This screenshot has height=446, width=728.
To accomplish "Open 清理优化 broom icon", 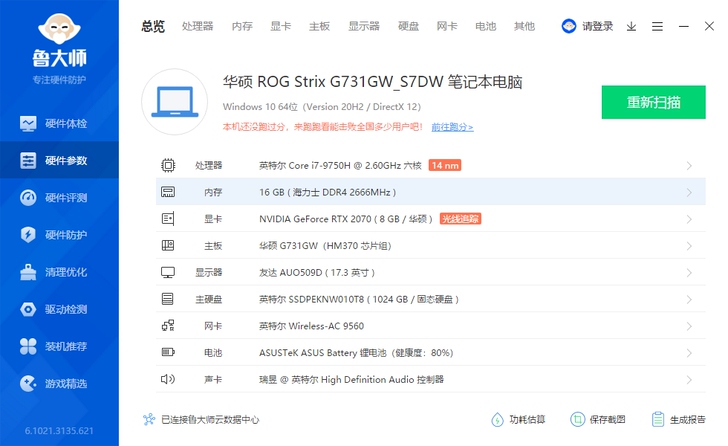I will pos(28,272).
